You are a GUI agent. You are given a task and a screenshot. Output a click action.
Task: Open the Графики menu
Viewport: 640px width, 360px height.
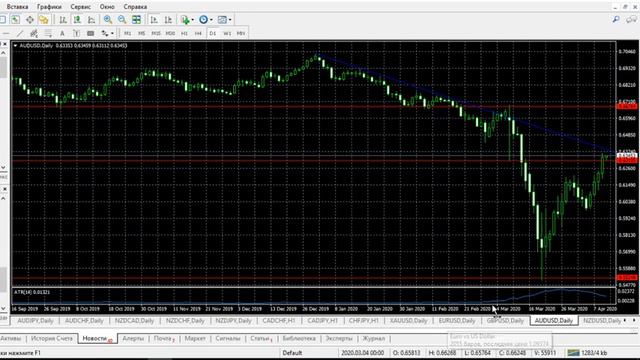pyautogui.click(x=49, y=7)
